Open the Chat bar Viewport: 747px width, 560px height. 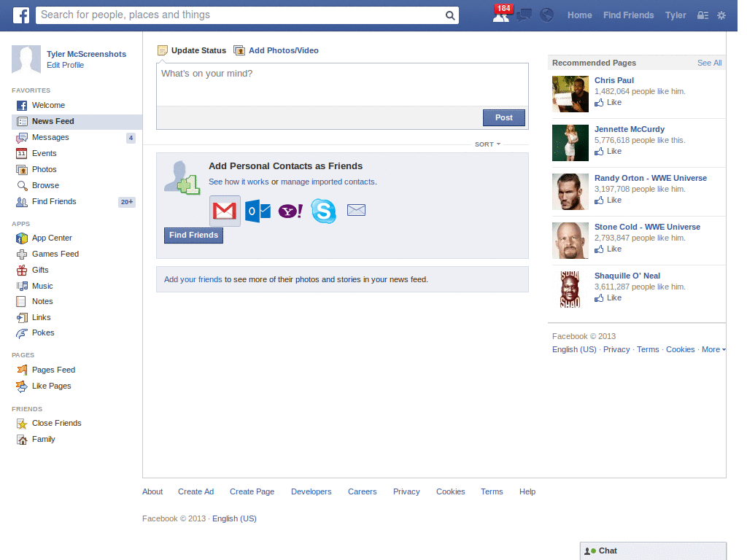(x=653, y=551)
